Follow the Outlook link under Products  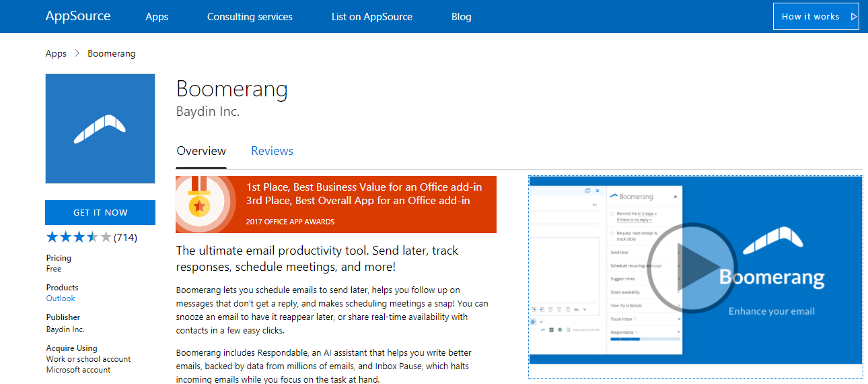(x=61, y=298)
